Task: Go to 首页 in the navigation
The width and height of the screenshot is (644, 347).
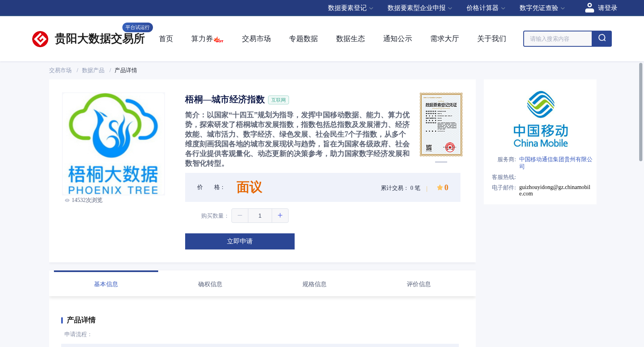Action: 166,39
